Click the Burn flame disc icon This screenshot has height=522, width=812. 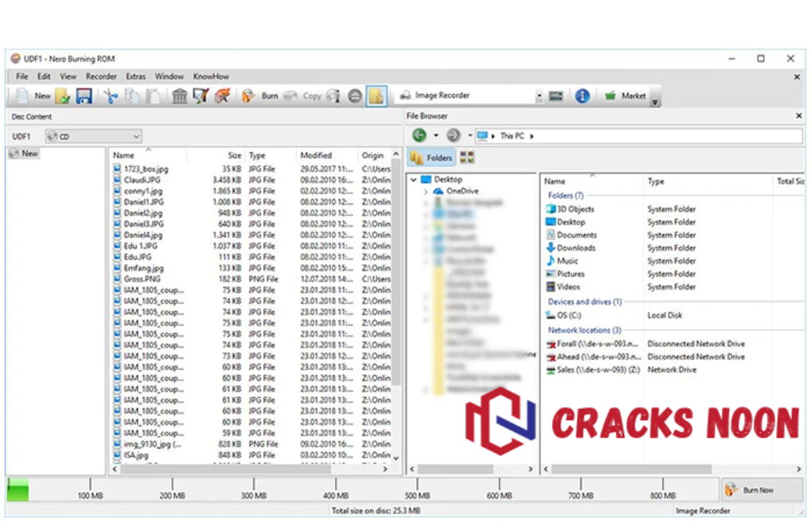pos(248,95)
